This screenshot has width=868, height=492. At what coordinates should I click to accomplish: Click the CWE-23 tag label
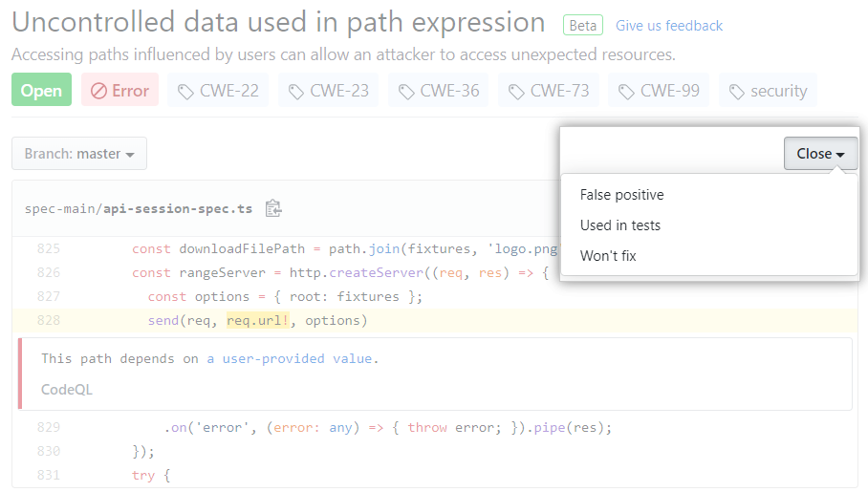[328, 91]
